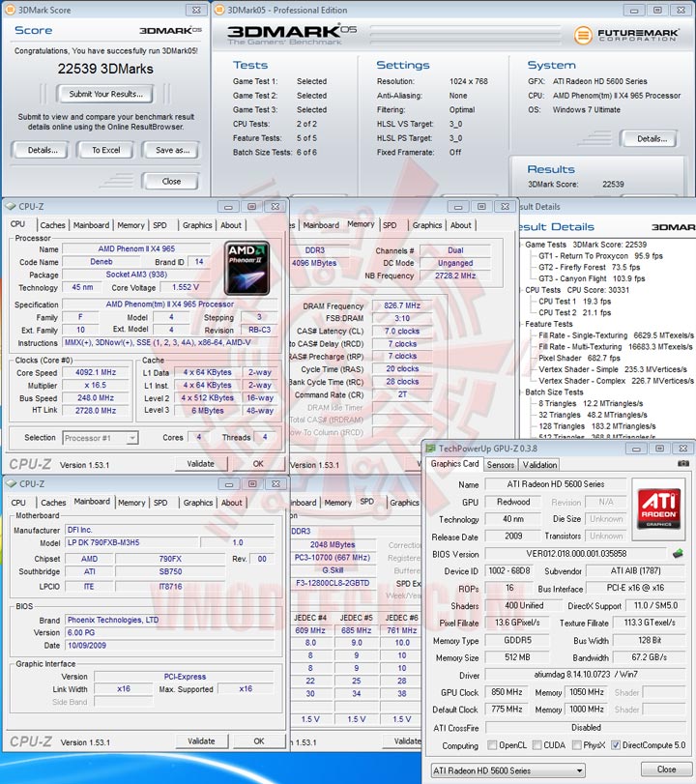Image resolution: width=696 pixels, height=784 pixels.
Task: Click OK in CPU-Z mainboard window
Action: pyautogui.click(x=259, y=741)
